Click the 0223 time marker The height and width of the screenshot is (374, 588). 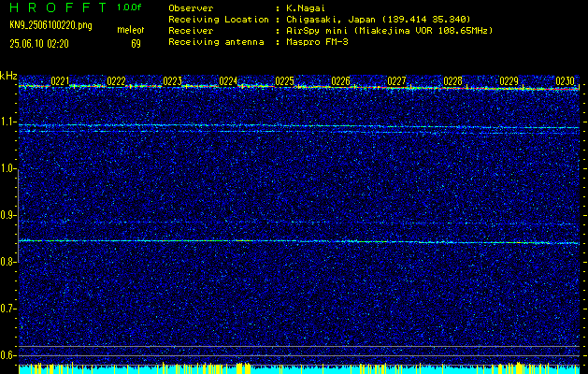[172, 81]
